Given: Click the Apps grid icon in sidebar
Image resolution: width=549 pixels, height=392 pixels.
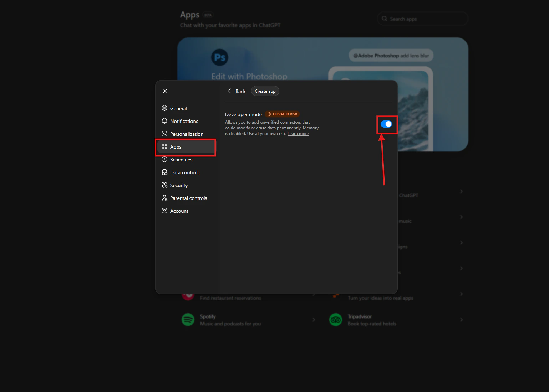Looking at the screenshot, I should click(x=164, y=146).
